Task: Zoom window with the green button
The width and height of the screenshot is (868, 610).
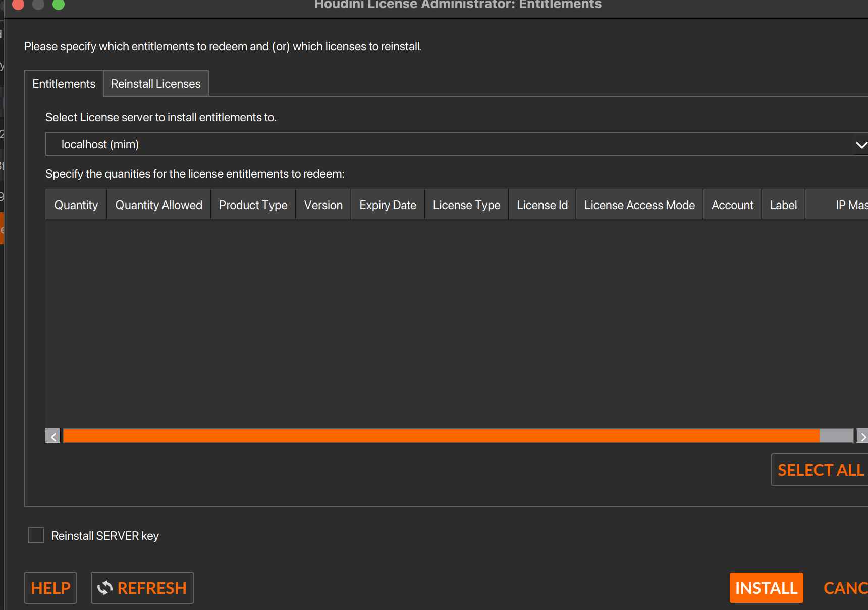Action: pos(59,5)
